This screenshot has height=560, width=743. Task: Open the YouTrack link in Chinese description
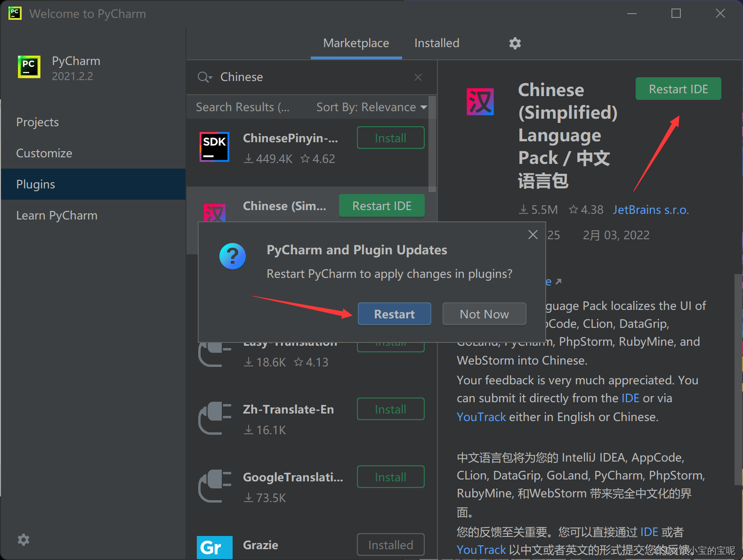(x=481, y=550)
